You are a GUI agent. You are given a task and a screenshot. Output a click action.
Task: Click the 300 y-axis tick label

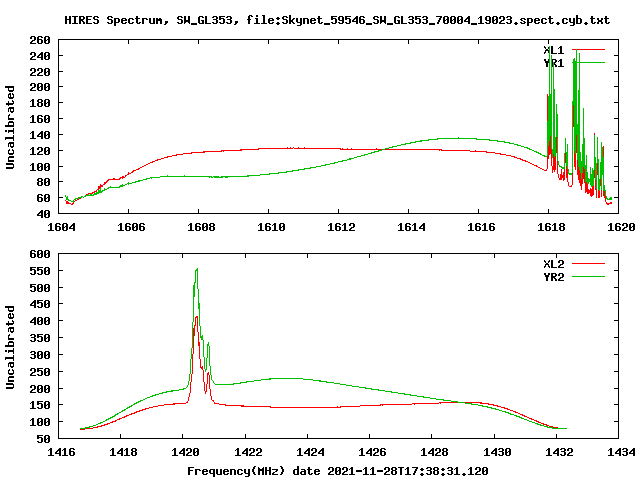pos(40,355)
